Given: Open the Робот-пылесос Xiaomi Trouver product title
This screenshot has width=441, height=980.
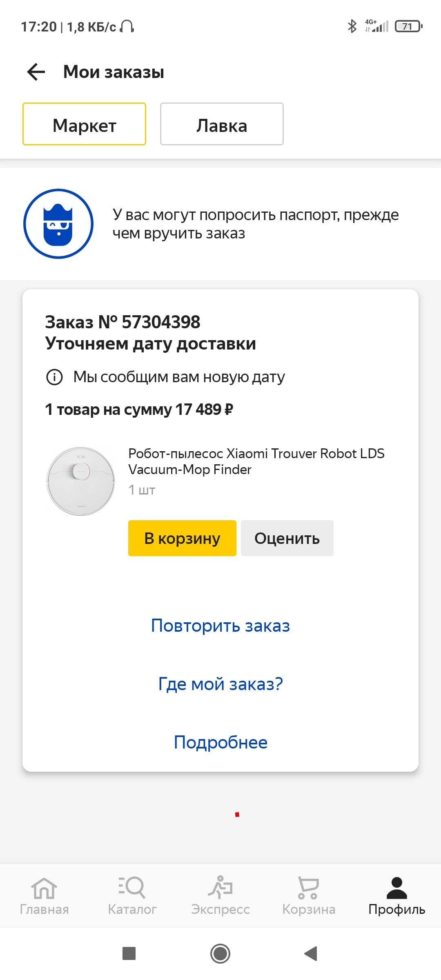Looking at the screenshot, I should (256, 461).
